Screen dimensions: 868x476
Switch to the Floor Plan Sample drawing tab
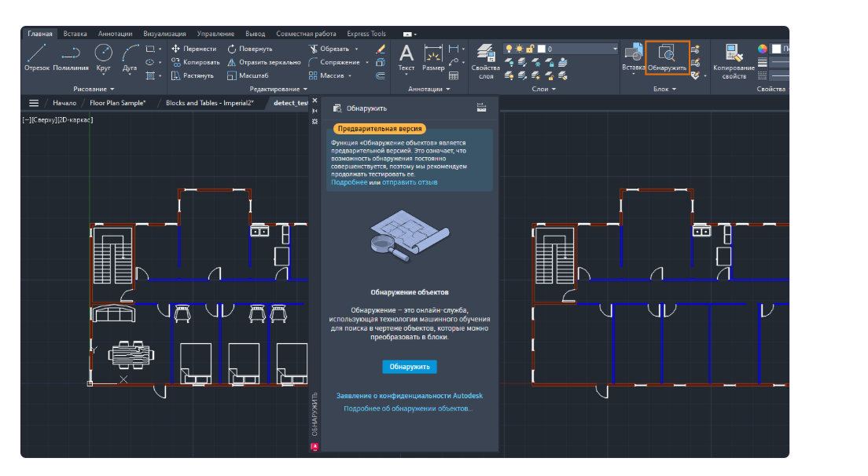click(118, 103)
